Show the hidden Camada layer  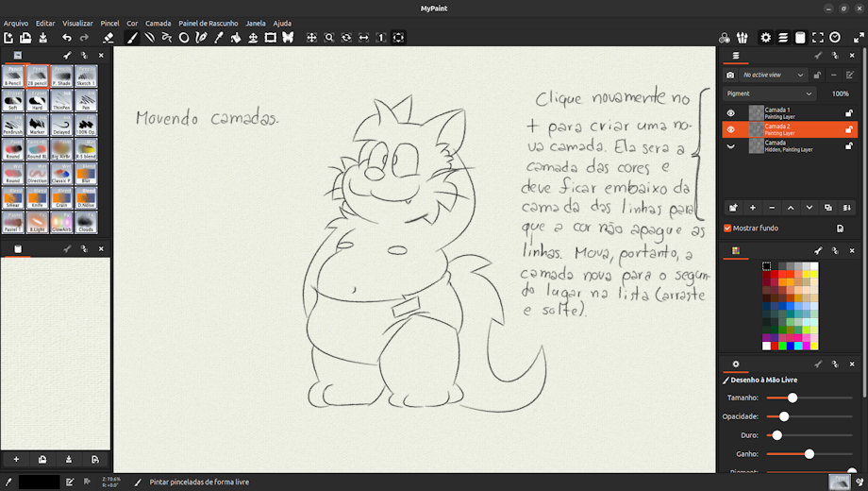click(x=730, y=146)
